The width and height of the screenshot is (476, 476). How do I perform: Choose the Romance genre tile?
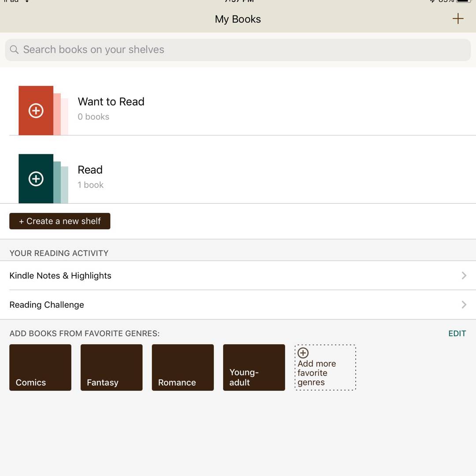coord(182,367)
